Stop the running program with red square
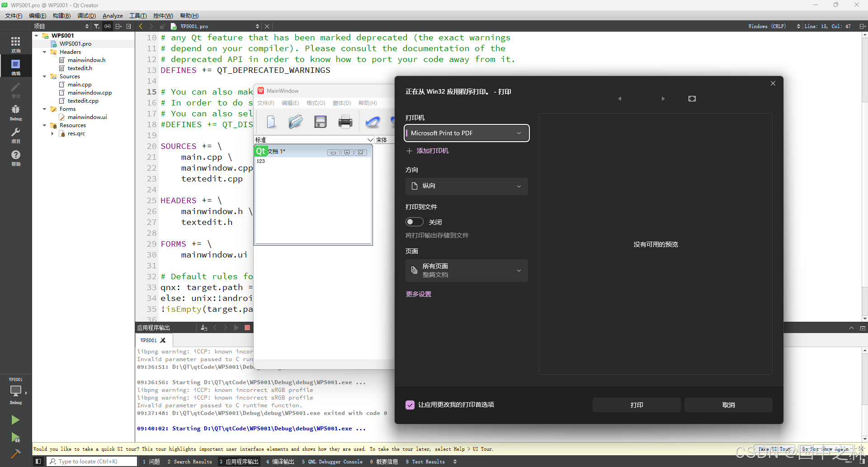This screenshot has width=868, height=467. point(247,328)
